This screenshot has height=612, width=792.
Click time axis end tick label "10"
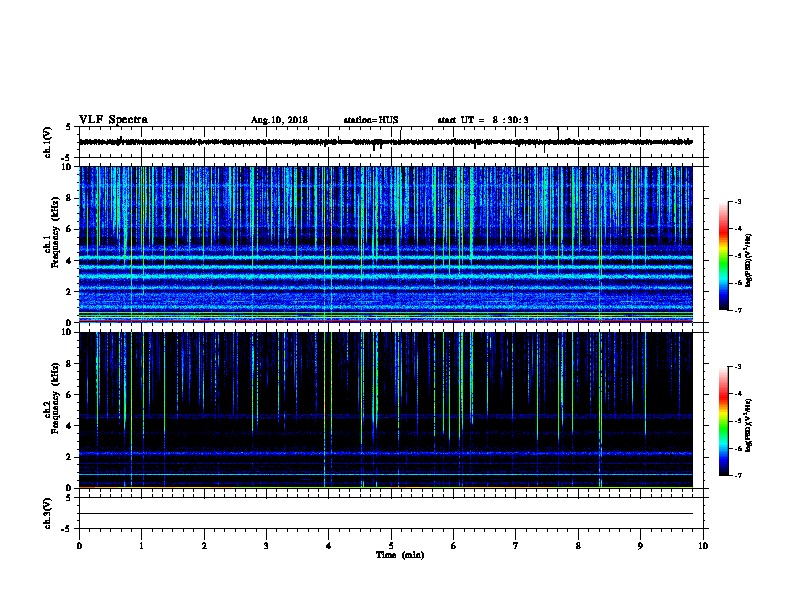point(703,546)
